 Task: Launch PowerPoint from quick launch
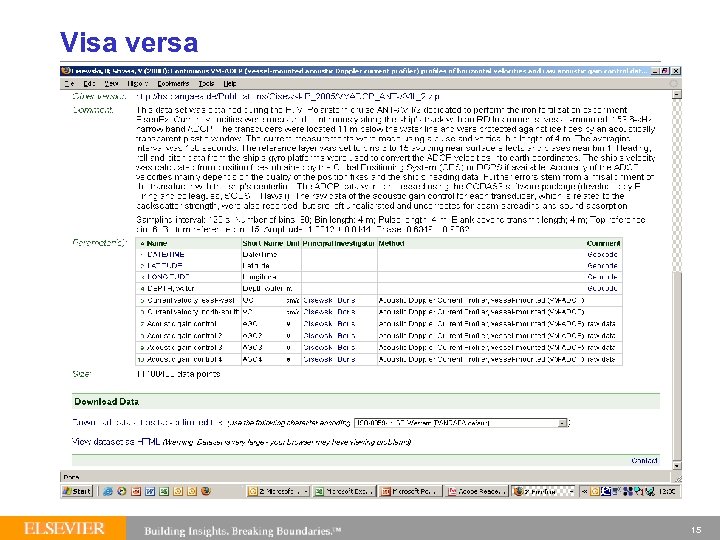[x=136, y=491]
